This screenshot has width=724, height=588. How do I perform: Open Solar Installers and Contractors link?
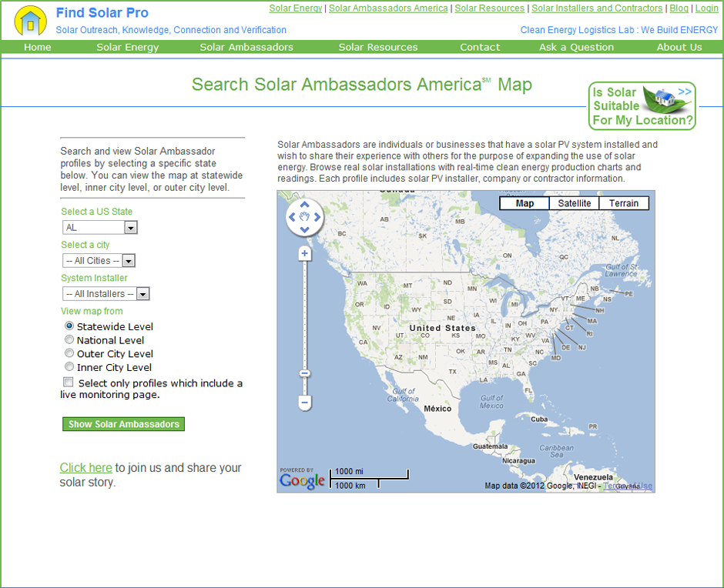click(x=597, y=8)
